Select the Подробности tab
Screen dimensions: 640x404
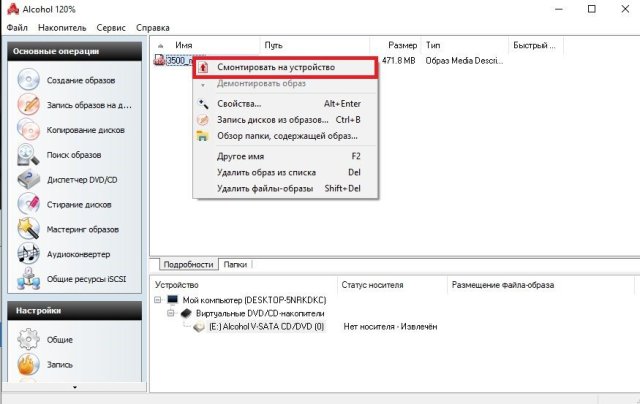tap(185, 265)
